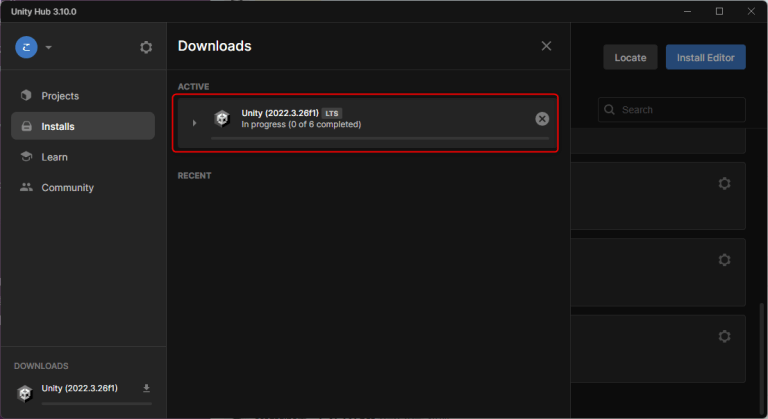Open the gear menu on the last install card
This screenshot has height=419, width=768.
(x=725, y=335)
